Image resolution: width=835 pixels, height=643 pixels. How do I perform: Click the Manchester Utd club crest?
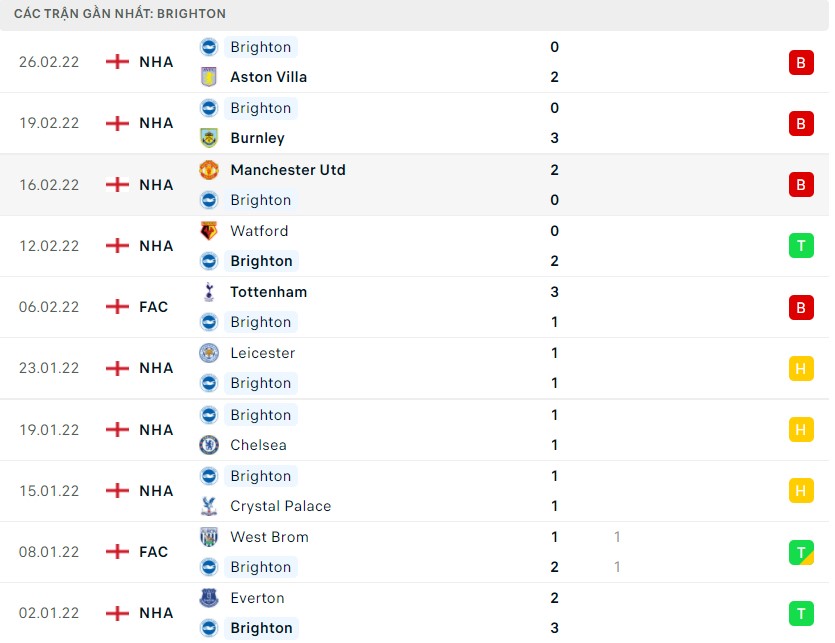209,170
